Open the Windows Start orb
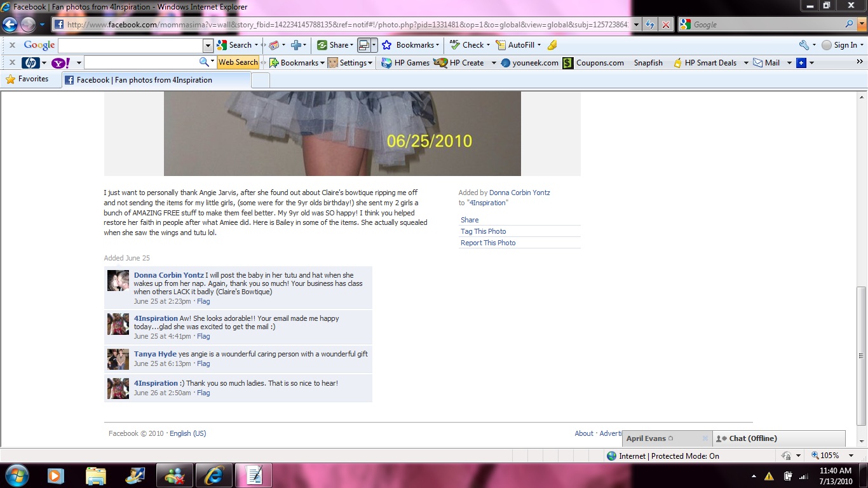This screenshot has width=868, height=488. [17, 475]
